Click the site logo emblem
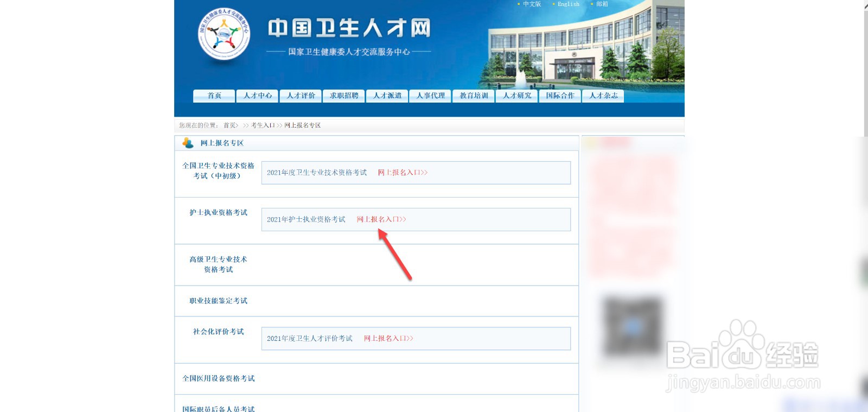 pyautogui.click(x=224, y=34)
